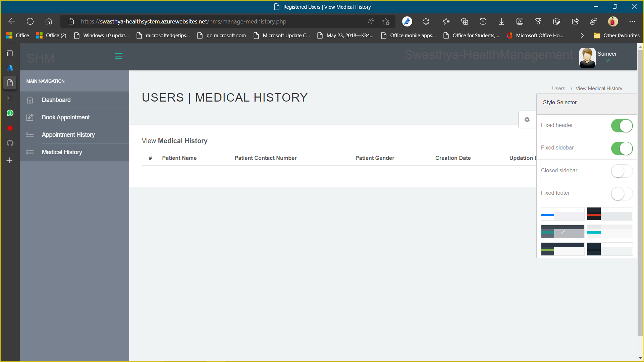Viewport: 644px width, 362px height.
Task: Open browser History icon
Action: [483, 21]
